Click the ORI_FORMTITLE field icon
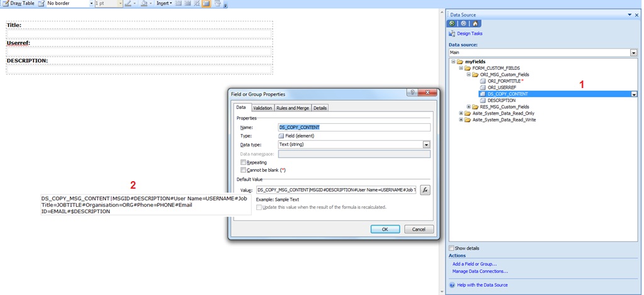Screen dimensions: 644x295 pyautogui.click(x=483, y=81)
